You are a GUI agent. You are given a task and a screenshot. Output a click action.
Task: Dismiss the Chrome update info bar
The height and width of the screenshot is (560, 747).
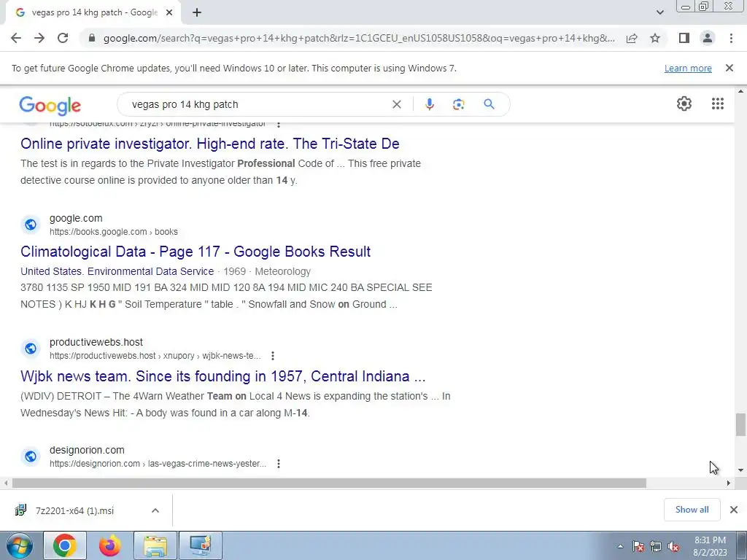[729, 68]
